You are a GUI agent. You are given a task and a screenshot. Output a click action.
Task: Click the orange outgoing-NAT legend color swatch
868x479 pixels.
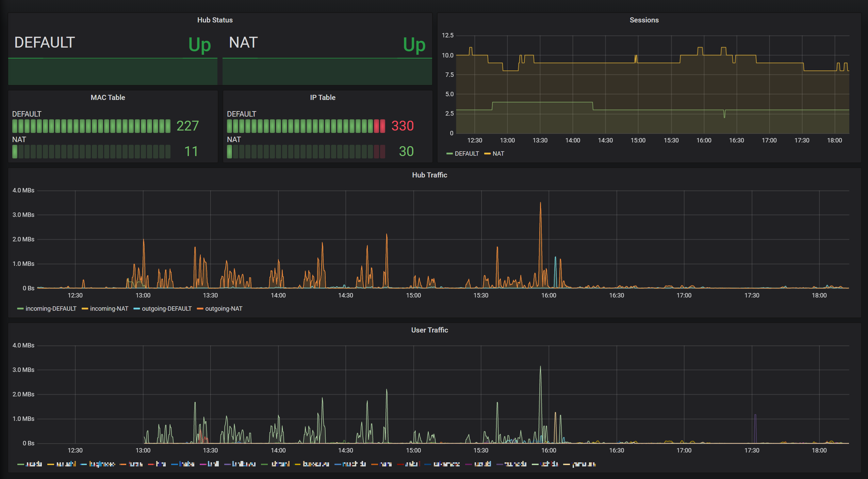click(200, 309)
